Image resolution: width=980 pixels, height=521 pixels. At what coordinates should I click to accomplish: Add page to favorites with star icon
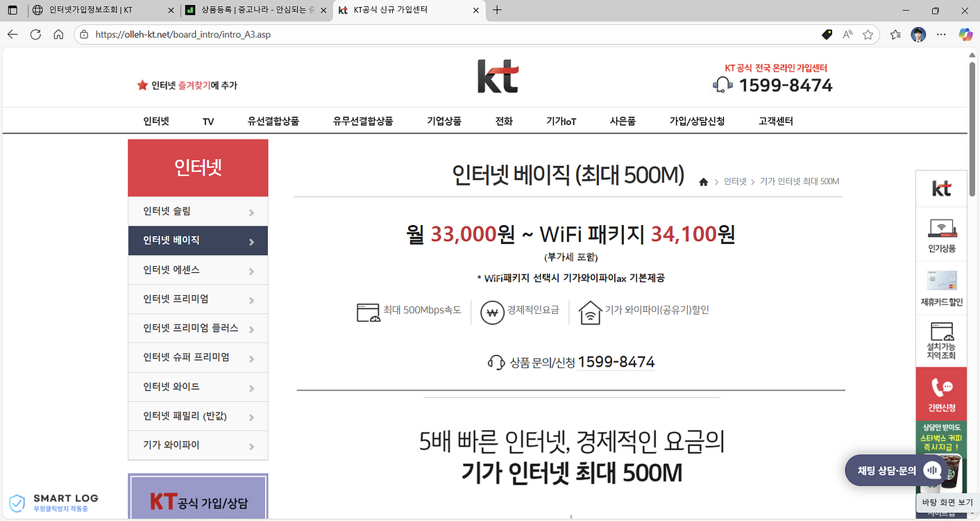coord(868,34)
